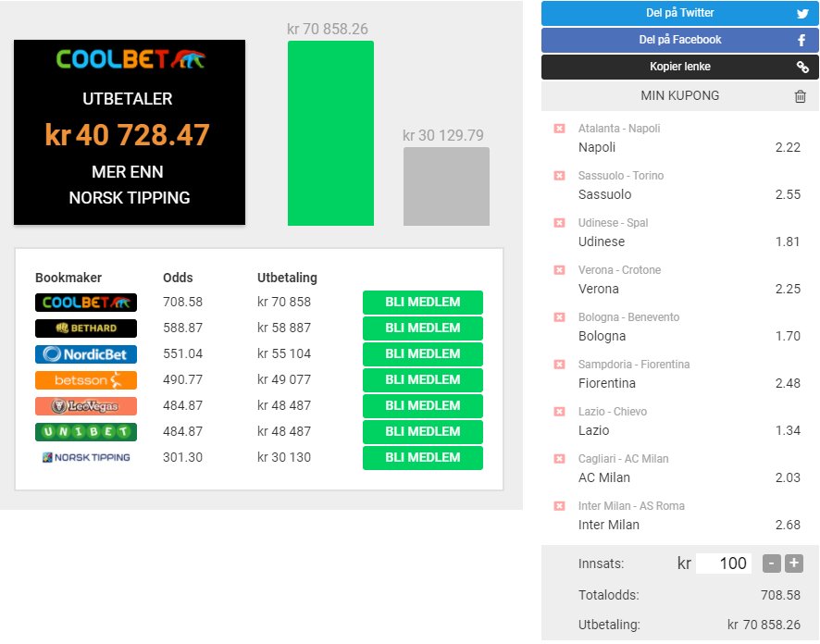Click the Totalodds value 708.58
Screen dimensions: 820x644
(x=780, y=595)
